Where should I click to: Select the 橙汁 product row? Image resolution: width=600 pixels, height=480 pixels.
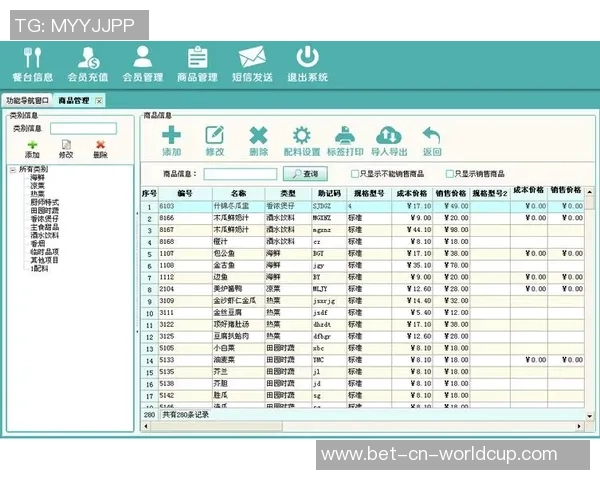click(x=363, y=242)
